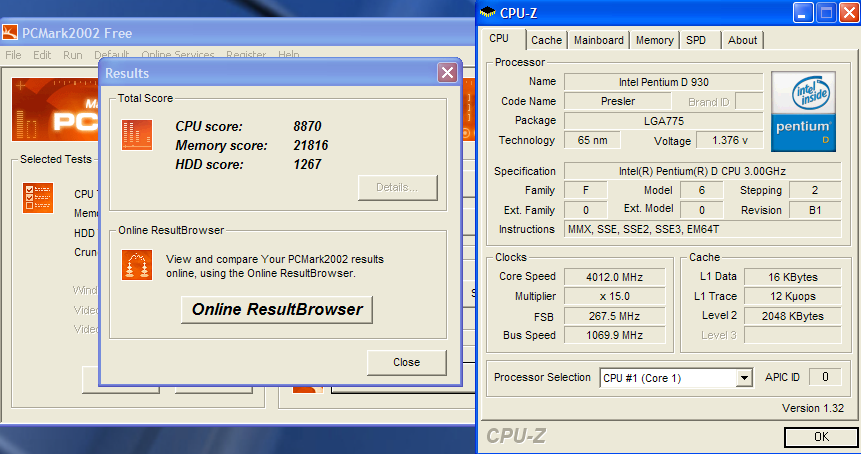Minimize the CPU-Z window
The image size is (861, 454).
tap(803, 13)
